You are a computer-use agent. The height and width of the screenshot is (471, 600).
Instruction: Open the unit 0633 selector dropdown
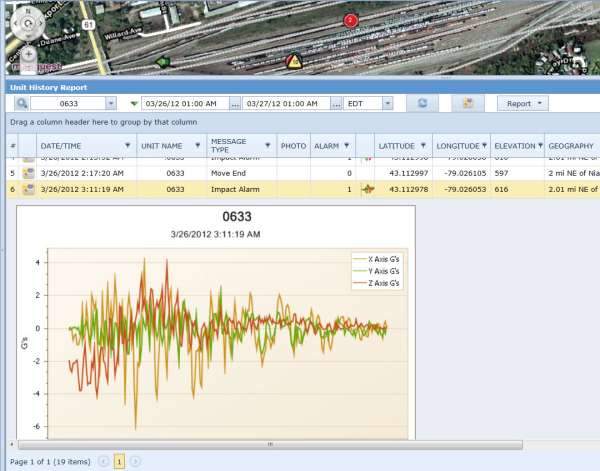pyautogui.click(x=110, y=103)
